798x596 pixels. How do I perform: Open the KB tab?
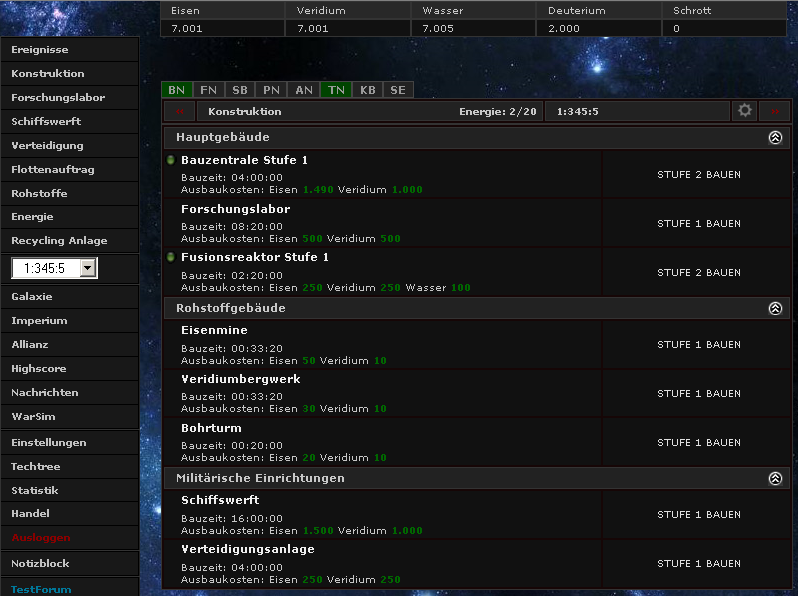click(x=368, y=90)
